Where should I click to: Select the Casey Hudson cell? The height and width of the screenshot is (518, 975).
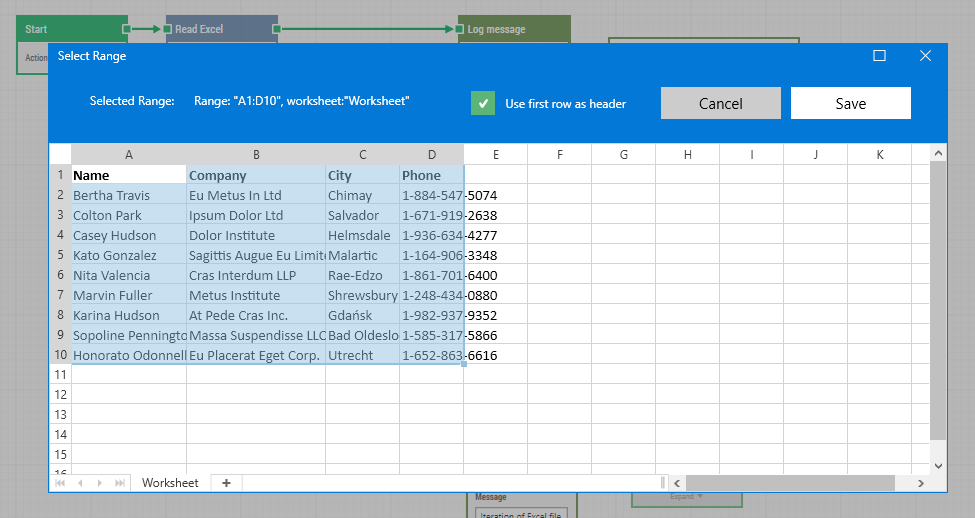(129, 235)
